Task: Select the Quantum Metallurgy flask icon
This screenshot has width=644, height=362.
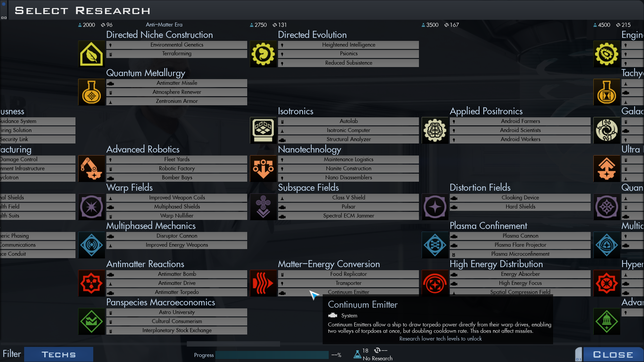Action: pos(92,92)
